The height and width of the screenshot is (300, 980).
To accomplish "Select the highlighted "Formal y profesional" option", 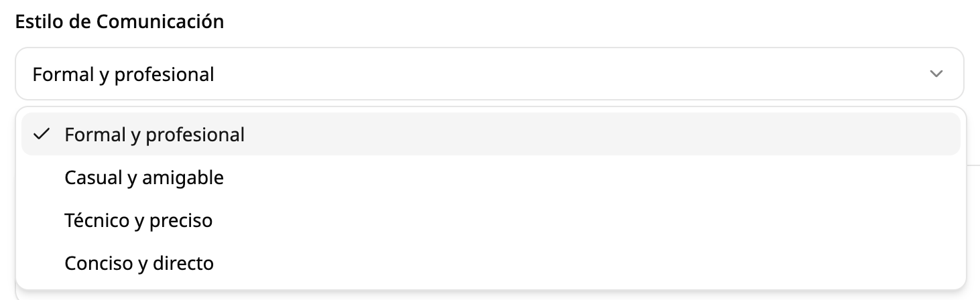I will point(155,135).
